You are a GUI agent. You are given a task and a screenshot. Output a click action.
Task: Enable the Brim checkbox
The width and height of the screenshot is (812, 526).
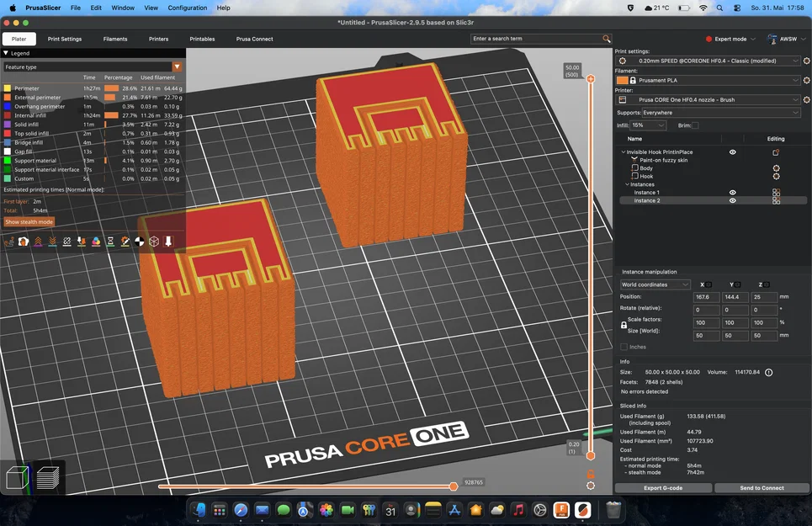coord(695,125)
